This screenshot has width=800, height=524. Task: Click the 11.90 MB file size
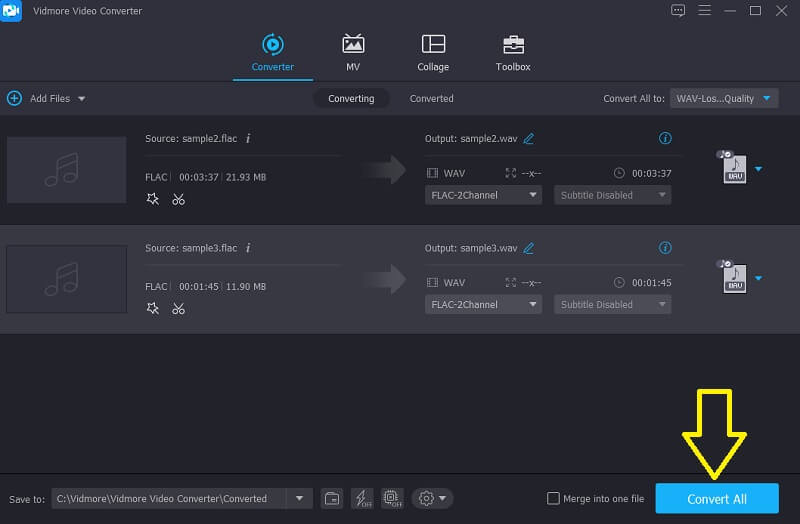pyautogui.click(x=246, y=287)
